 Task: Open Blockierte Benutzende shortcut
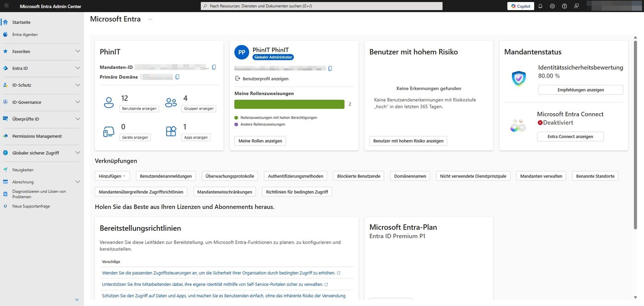tap(359, 176)
